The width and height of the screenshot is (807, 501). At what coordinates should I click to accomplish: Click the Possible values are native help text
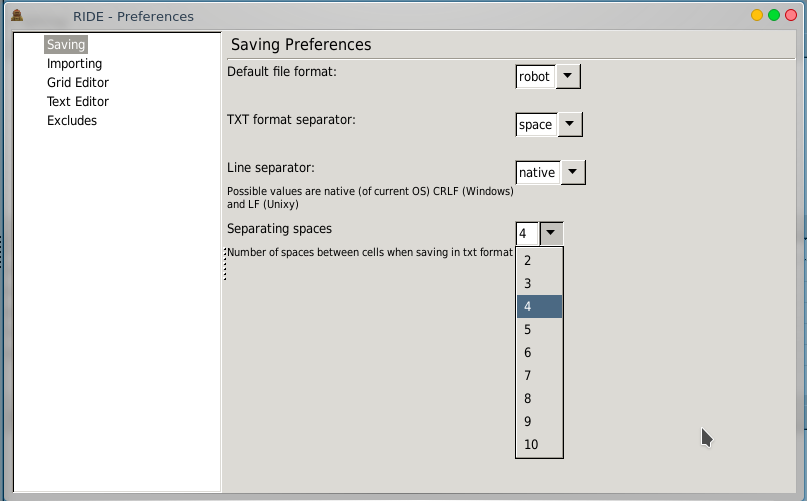click(370, 198)
